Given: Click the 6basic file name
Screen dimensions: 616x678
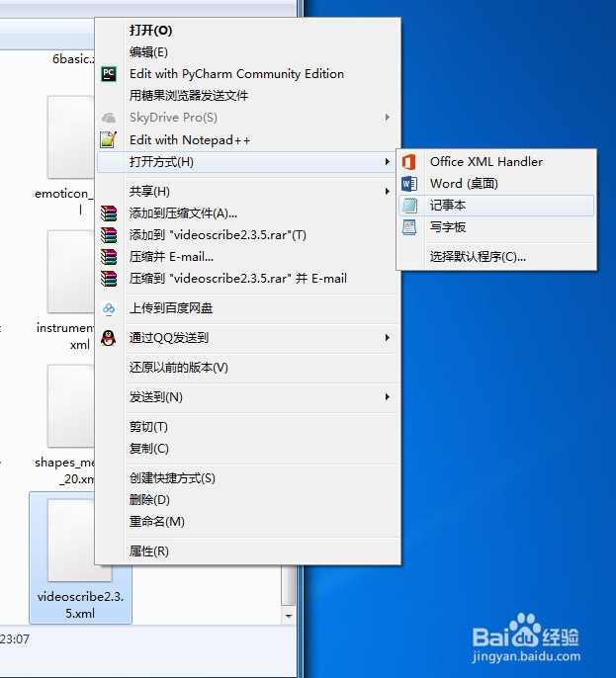Looking at the screenshot, I should (x=73, y=59).
